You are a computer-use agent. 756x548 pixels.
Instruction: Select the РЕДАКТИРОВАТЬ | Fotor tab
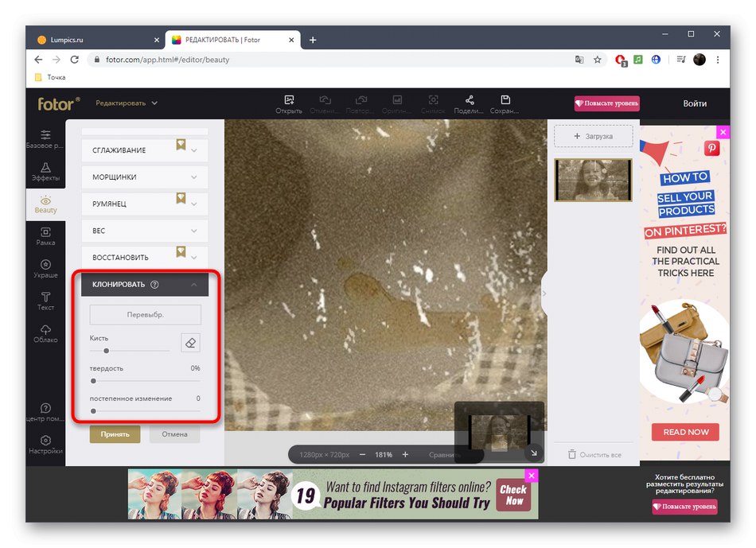coord(233,40)
